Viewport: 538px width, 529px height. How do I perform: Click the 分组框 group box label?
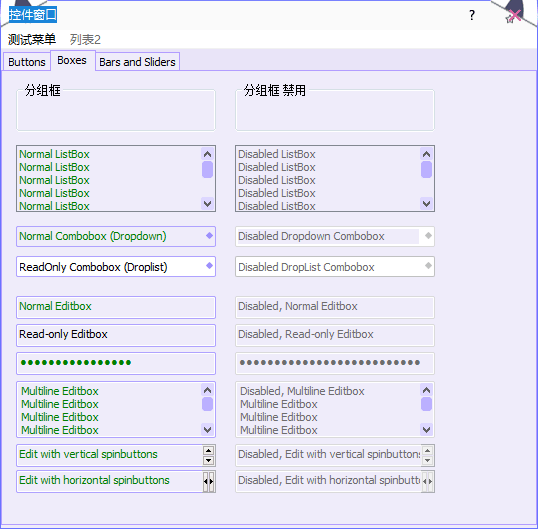tap(43, 91)
